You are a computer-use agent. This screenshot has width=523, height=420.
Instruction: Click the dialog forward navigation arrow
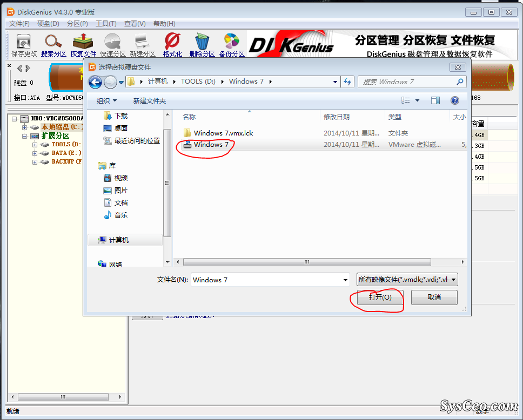click(110, 82)
